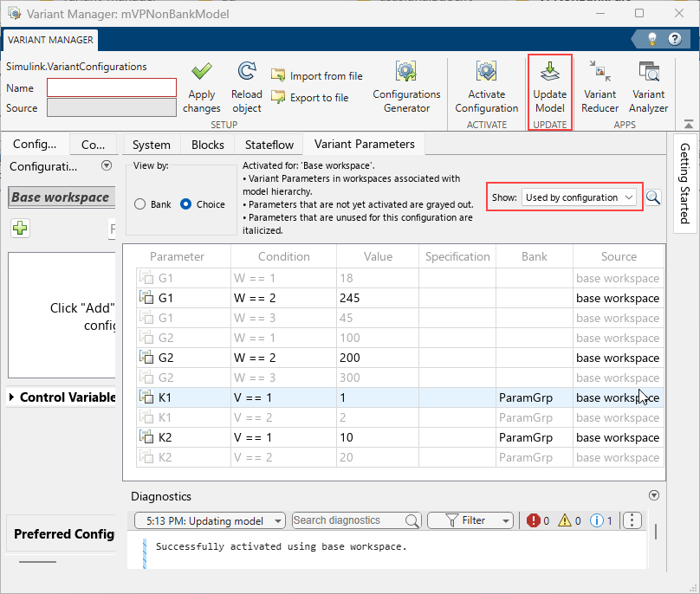
Task: Open the Diagnostics three-dot menu
Action: tap(632, 520)
